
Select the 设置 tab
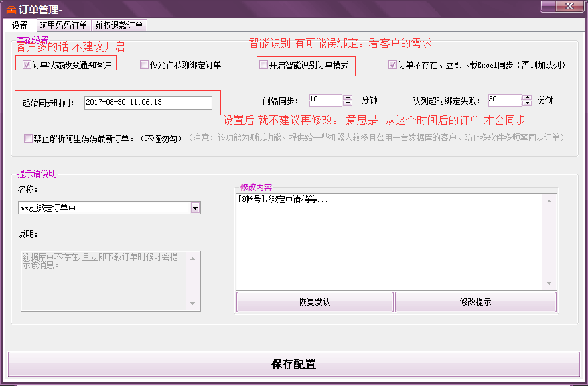click(19, 25)
